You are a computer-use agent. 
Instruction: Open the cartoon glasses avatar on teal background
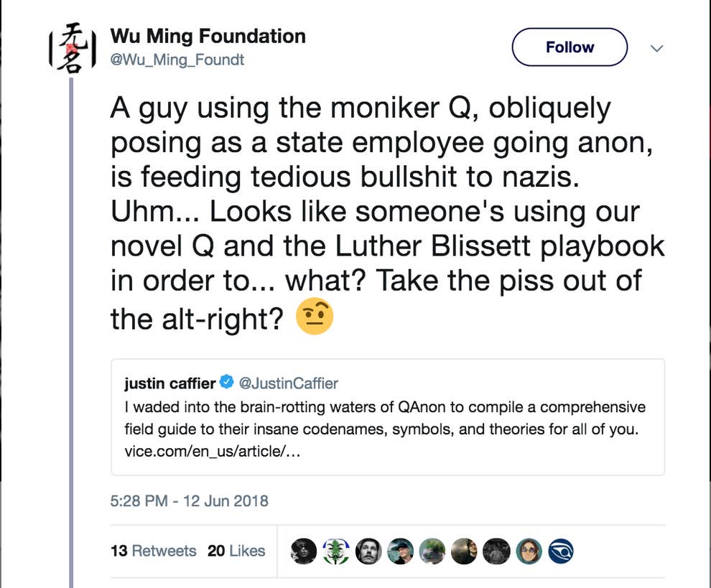point(529,551)
